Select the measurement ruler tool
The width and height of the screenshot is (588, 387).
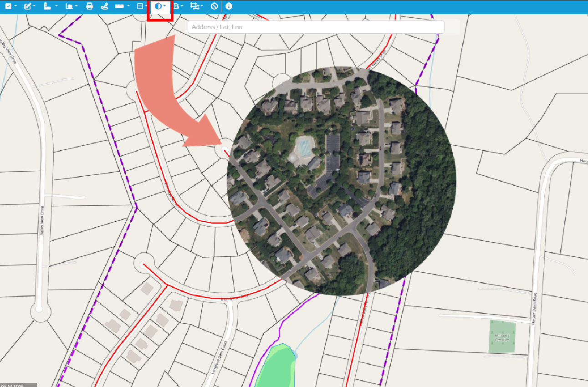(47, 6)
